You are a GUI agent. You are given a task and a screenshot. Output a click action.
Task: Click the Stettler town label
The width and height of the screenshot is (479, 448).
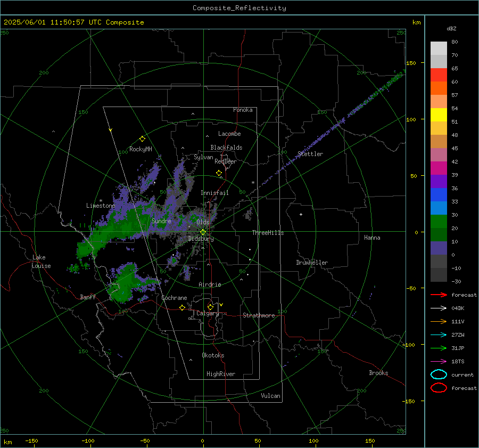[x=310, y=154]
